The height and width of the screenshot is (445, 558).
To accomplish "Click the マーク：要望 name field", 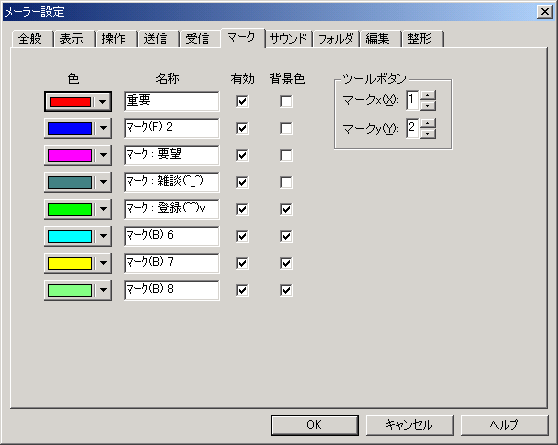I will click(172, 155).
